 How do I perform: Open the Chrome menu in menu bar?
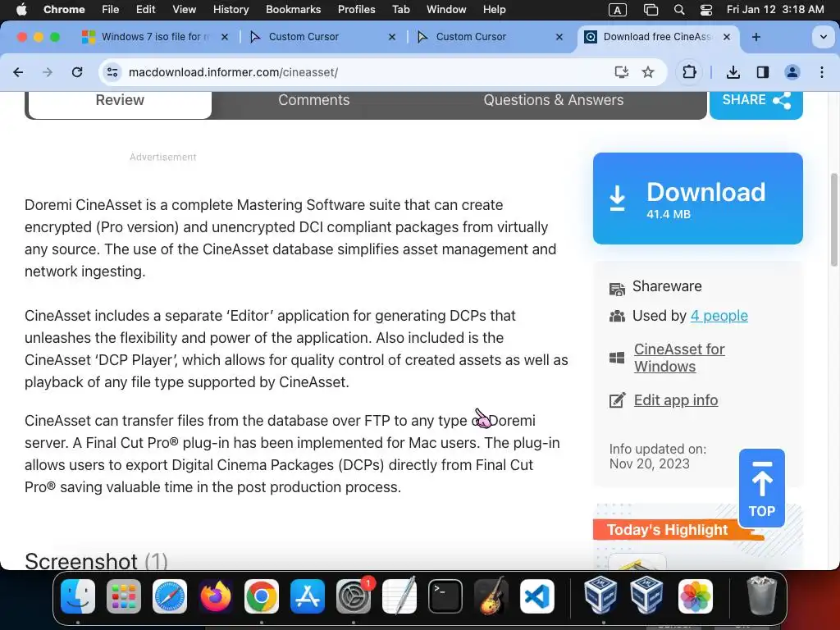coord(64,9)
